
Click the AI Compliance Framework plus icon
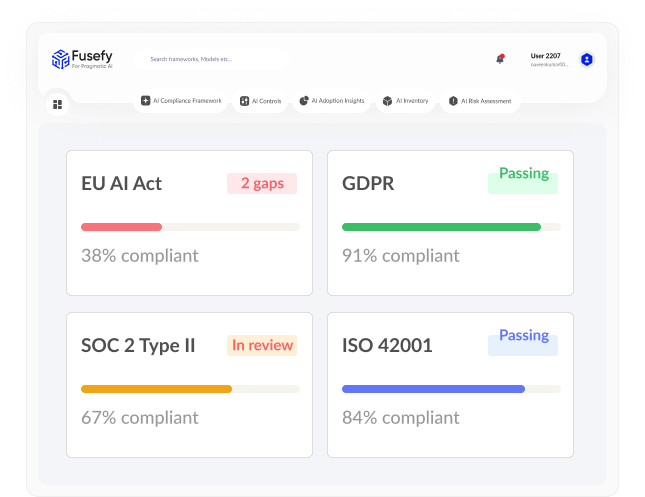coord(146,100)
